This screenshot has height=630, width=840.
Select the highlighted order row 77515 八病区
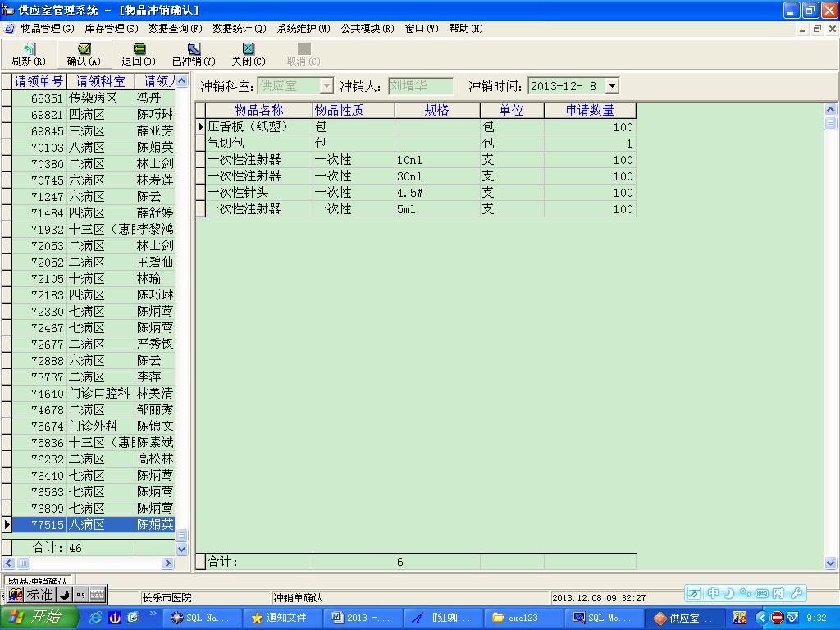pos(94,524)
